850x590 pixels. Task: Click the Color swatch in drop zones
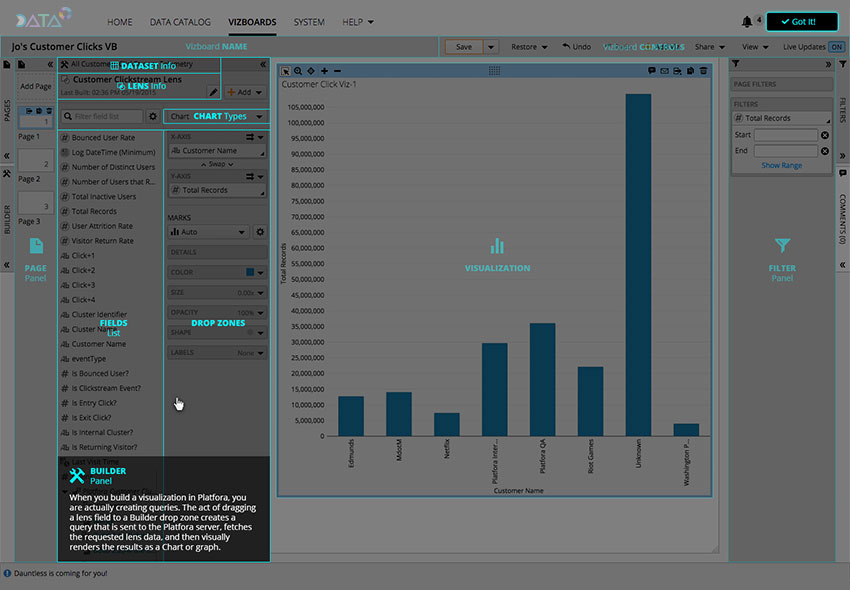[250, 272]
